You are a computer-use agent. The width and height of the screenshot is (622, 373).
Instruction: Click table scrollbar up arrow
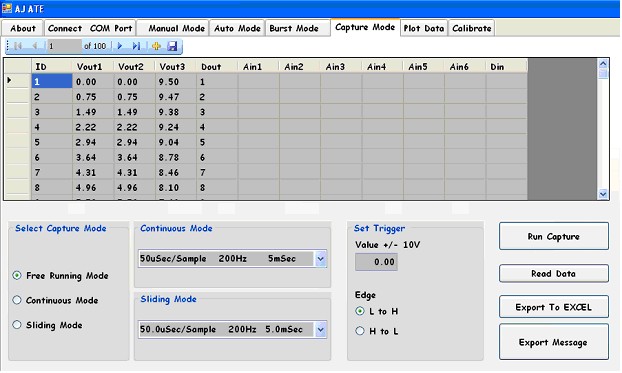pos(603,63)
